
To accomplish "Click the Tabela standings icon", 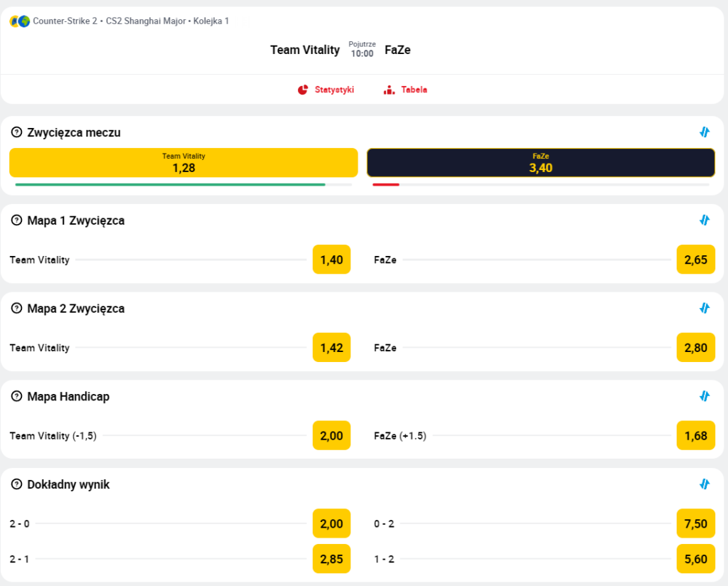I will [389, 90].
